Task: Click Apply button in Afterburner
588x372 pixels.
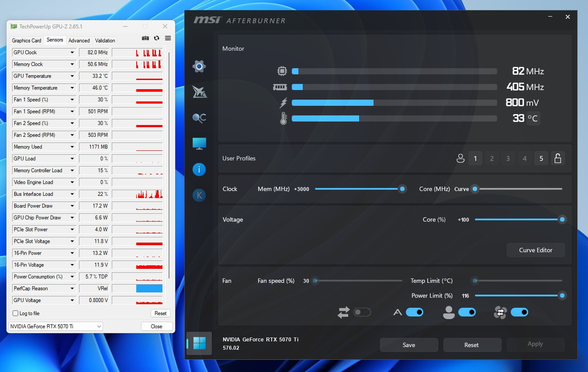Action: click(x=535, y=344)
